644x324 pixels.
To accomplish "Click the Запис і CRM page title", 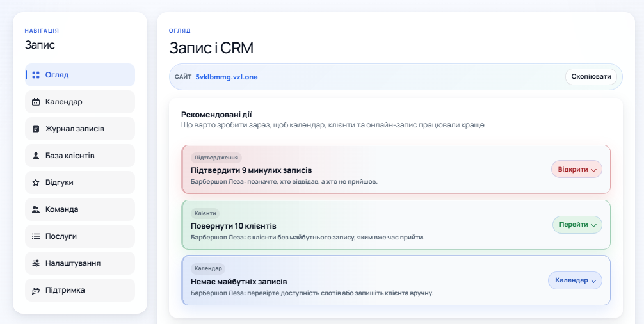I will tap(211, 48).
